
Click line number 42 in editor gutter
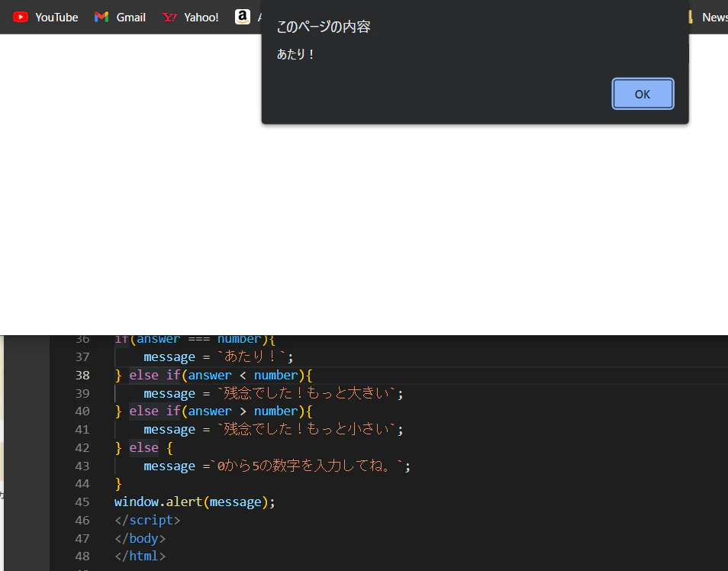point(82,447)
